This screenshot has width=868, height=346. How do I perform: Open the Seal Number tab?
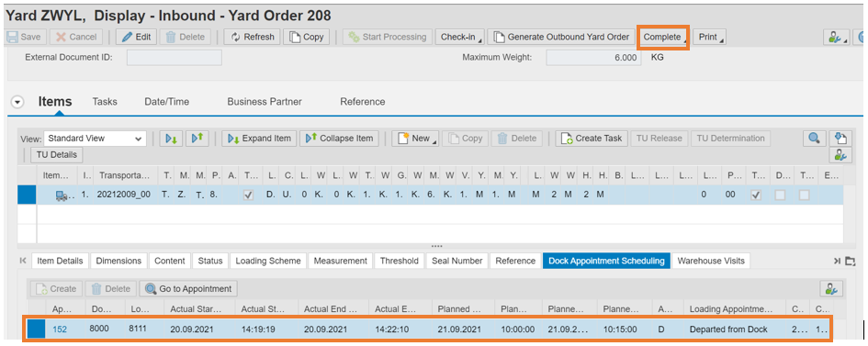[x=457, y=261]
